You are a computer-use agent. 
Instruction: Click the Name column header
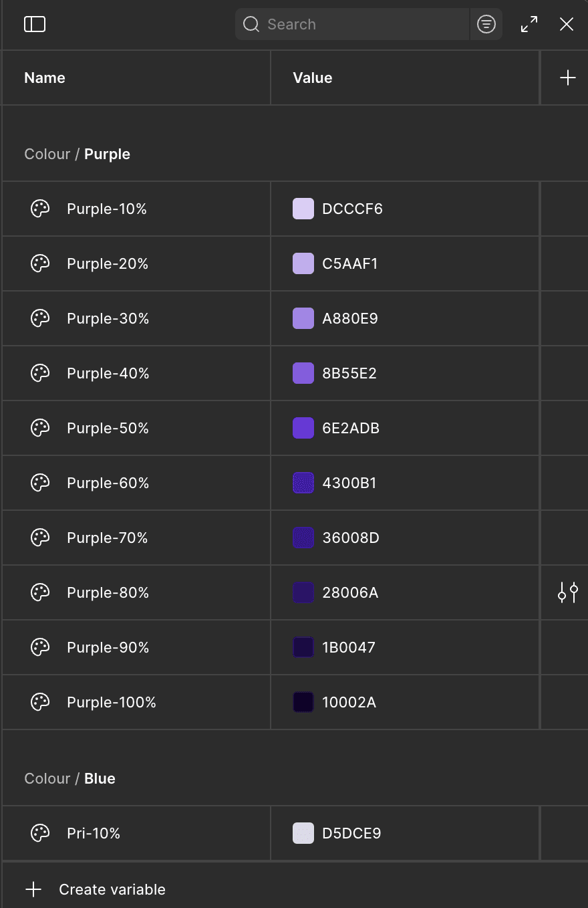click(45, 78)
